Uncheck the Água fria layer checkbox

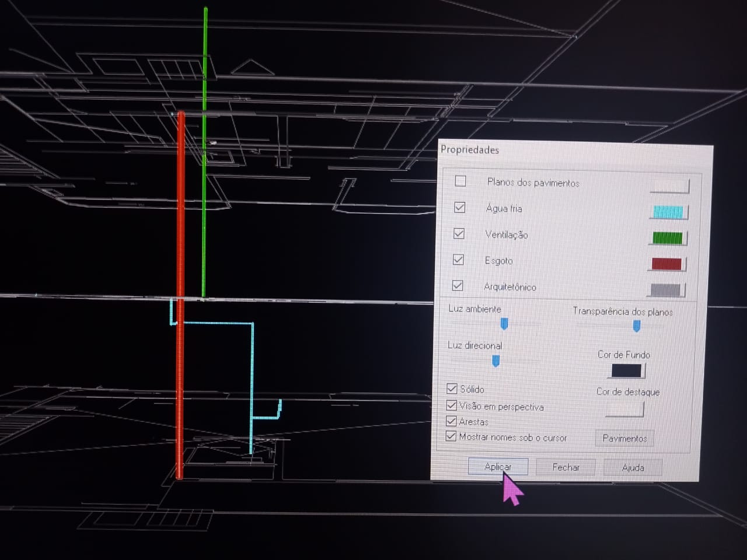pyautogui.click(x=460, y=207)
